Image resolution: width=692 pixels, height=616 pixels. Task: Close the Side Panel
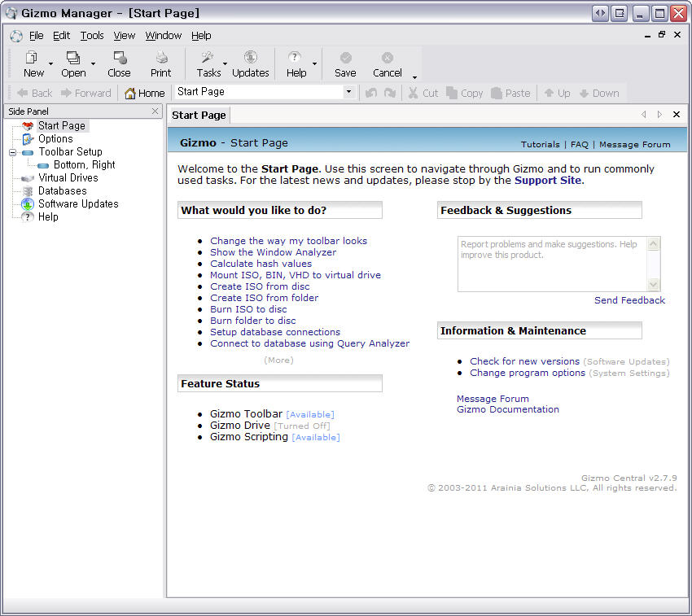coord(155,111)
